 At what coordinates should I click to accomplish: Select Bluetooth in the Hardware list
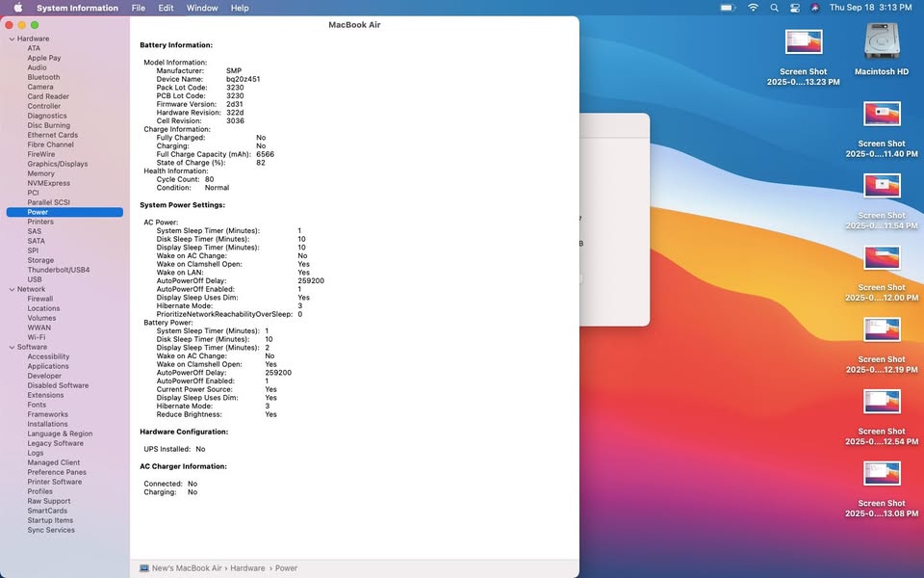[x=43, y=77]
